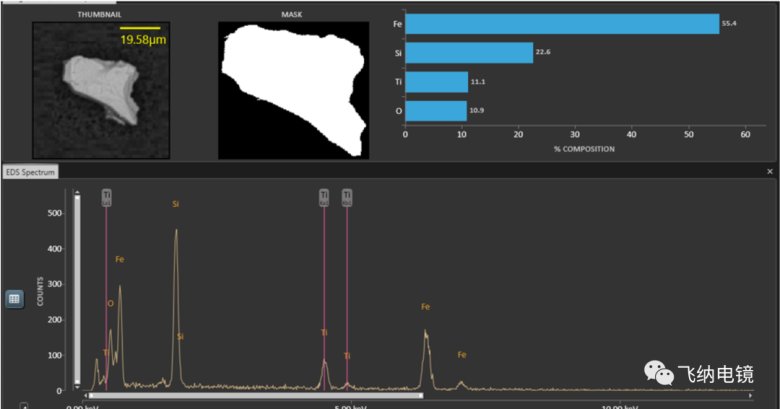
Task: Switch to the EDS Spectrum tab
Action: point(31,173)
